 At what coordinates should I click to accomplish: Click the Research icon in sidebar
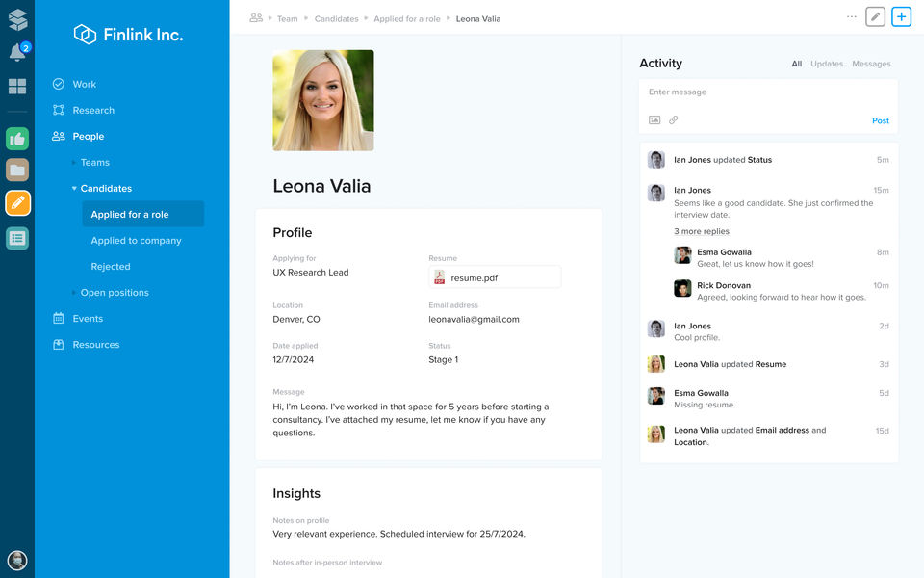[x=59, y=110]
